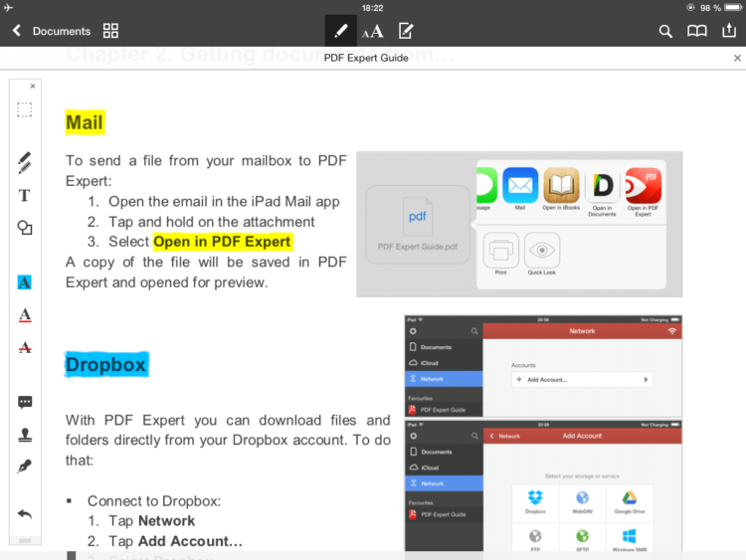This screenshot has width=746, height=560.
Task: Select the signature pen tool
Action: [x=25, y=467]
